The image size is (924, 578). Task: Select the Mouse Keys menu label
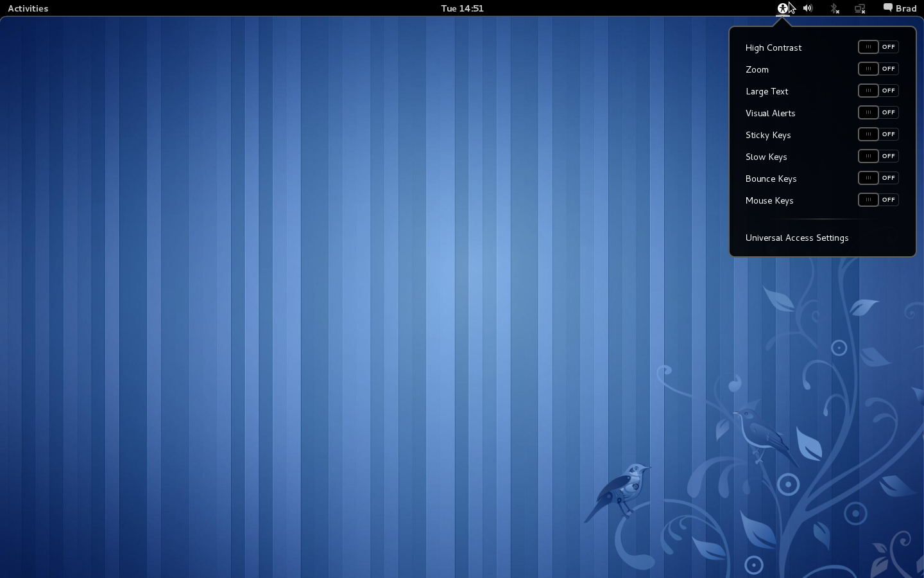769,200
